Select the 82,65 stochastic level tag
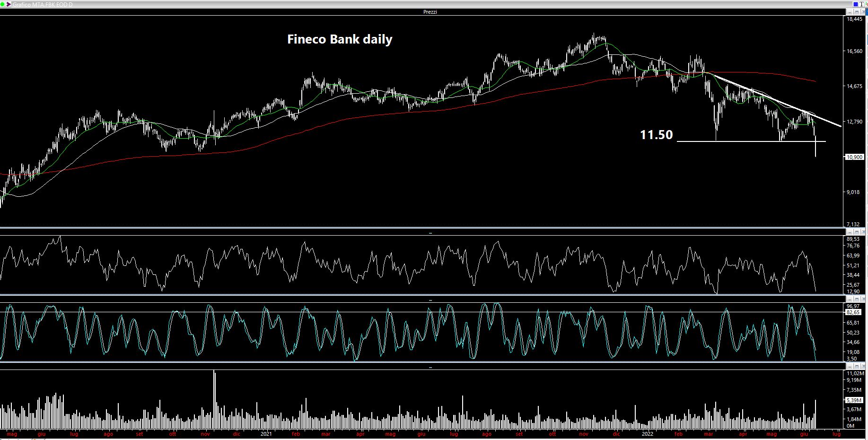 tap(853, 312)
